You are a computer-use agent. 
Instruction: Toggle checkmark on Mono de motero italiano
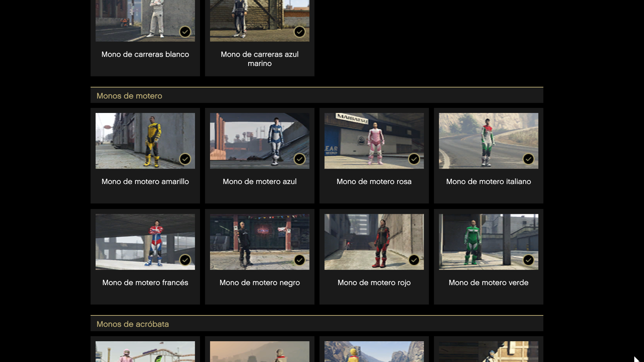[x=528, y=159]
